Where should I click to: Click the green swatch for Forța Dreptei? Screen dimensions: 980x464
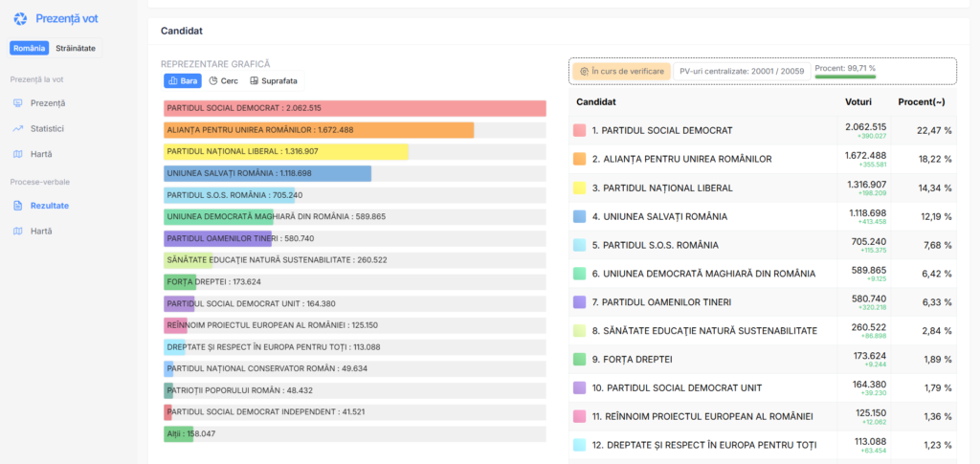pyautogui.click(x=579, y=359)
